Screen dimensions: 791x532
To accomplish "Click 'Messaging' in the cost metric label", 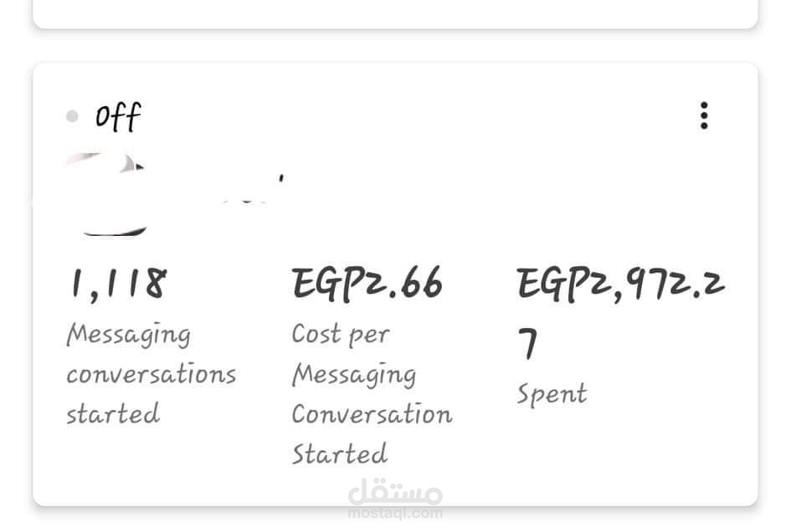I will (354, 375).
